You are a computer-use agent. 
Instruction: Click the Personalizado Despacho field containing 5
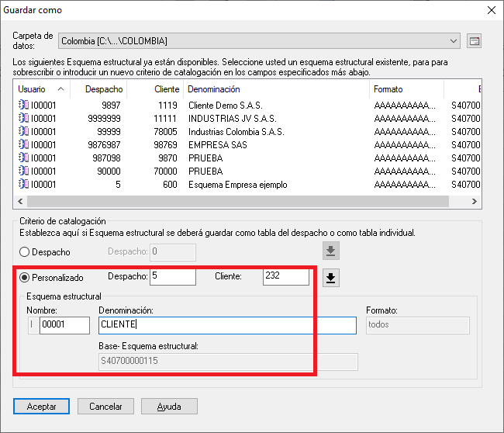pyautogui.click(x=173, y=277)
